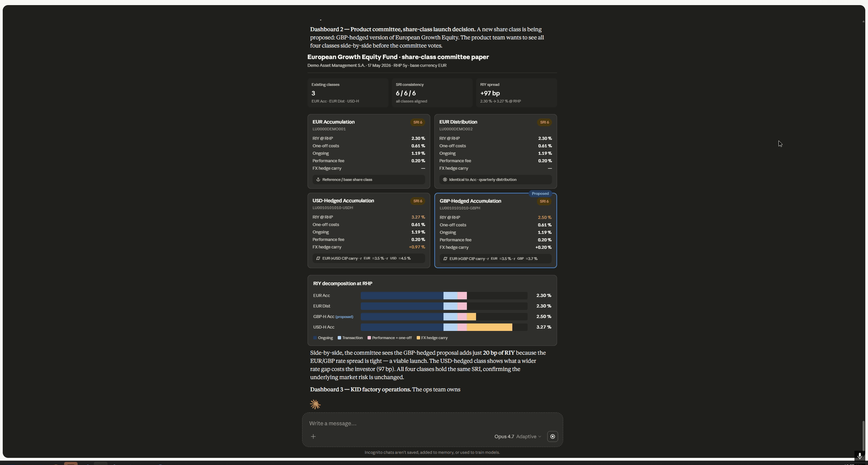
Task: Click the SRI 6 badge on GBP-Hedged Accumulation card
Action: 544,201
